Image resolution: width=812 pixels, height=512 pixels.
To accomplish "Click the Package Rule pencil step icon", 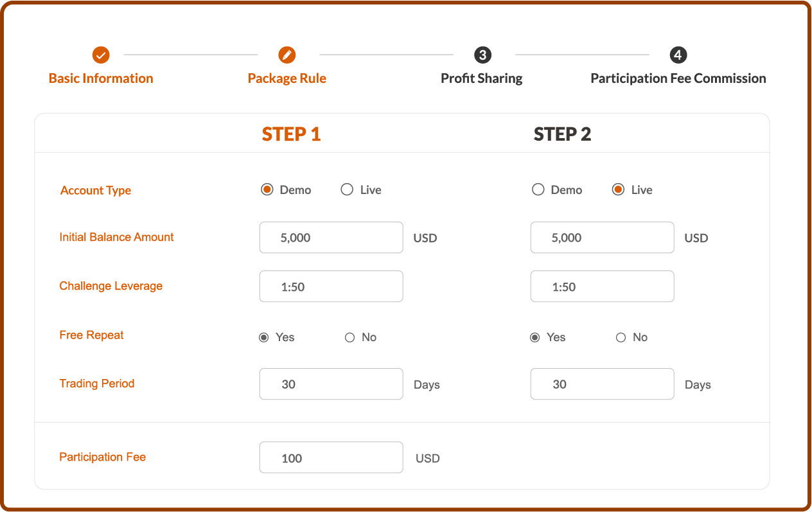I will tap(287, 55).
